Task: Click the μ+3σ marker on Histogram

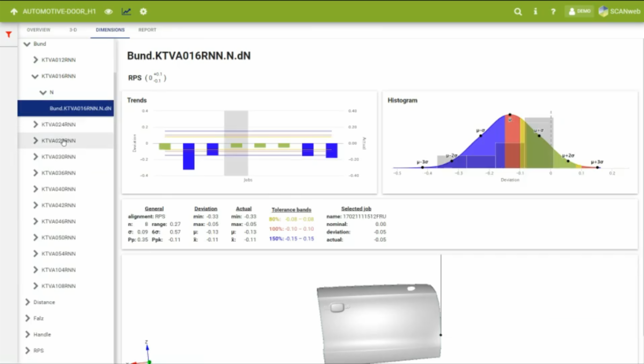Action: 597,167
